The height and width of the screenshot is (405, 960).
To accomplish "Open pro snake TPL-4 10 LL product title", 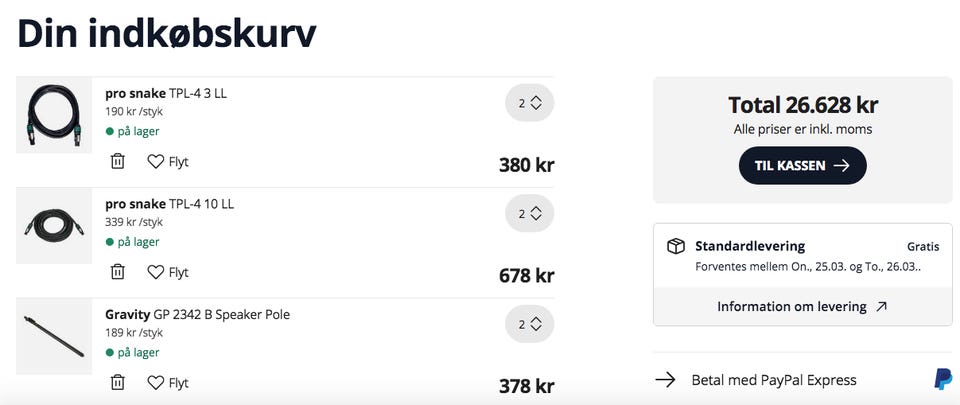I will (169, 204).
